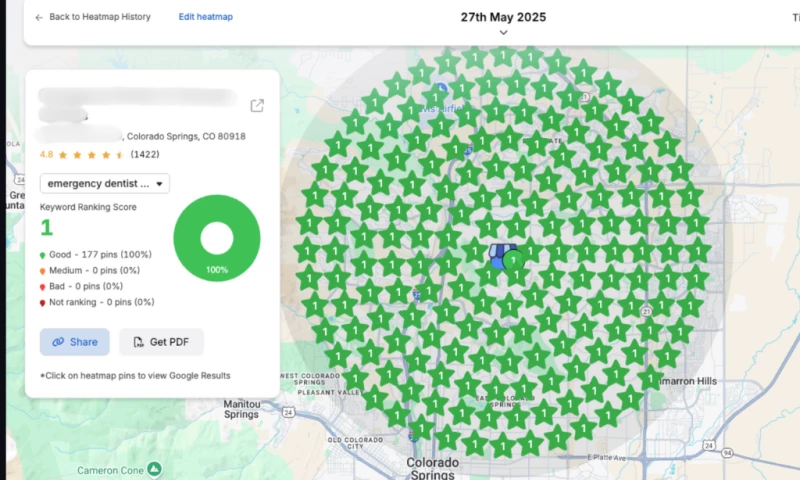
Task: Open the emergency dentist keyword dropdown
Action: [105, 183]
